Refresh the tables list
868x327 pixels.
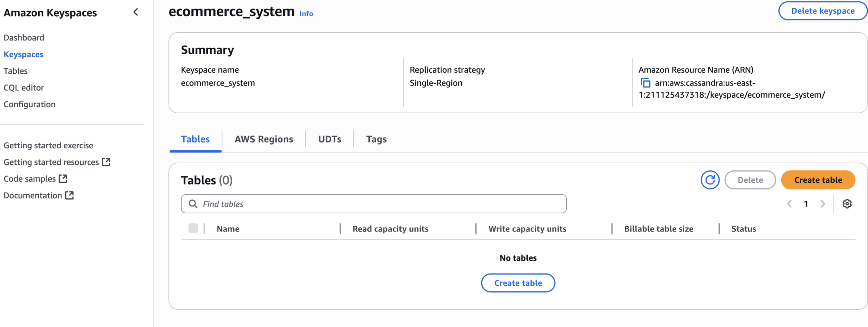(710, 180)
